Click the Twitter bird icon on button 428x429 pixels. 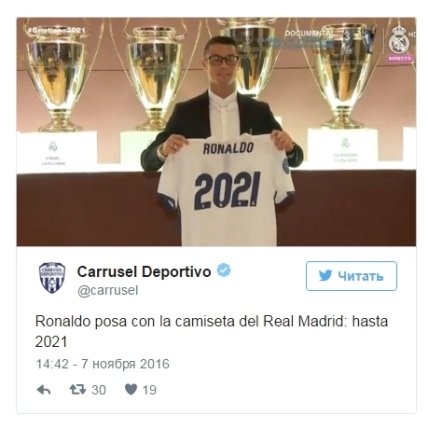point(325,276)
